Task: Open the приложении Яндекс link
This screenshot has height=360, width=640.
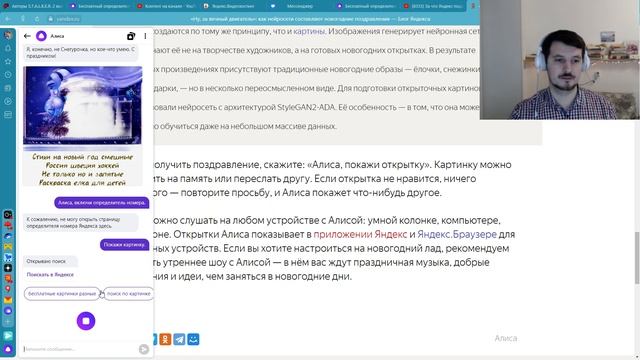Action: coord(360,234)
